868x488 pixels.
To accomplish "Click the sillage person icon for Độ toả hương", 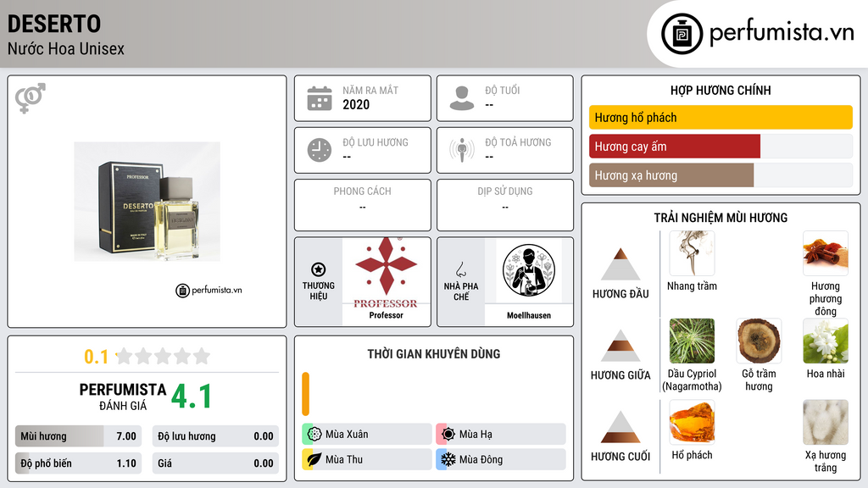I will point(462,150).
